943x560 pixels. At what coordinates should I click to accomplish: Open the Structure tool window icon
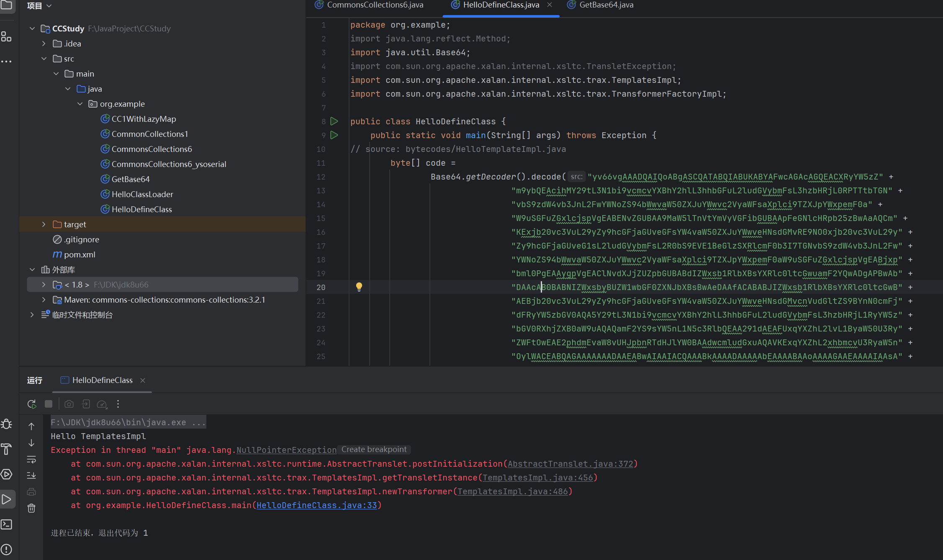[7, 37]
